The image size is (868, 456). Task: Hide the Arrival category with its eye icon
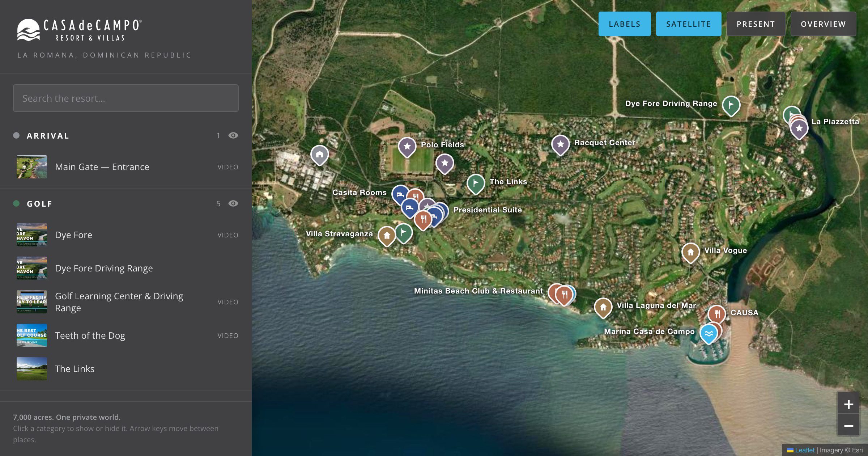click(233, 135)
